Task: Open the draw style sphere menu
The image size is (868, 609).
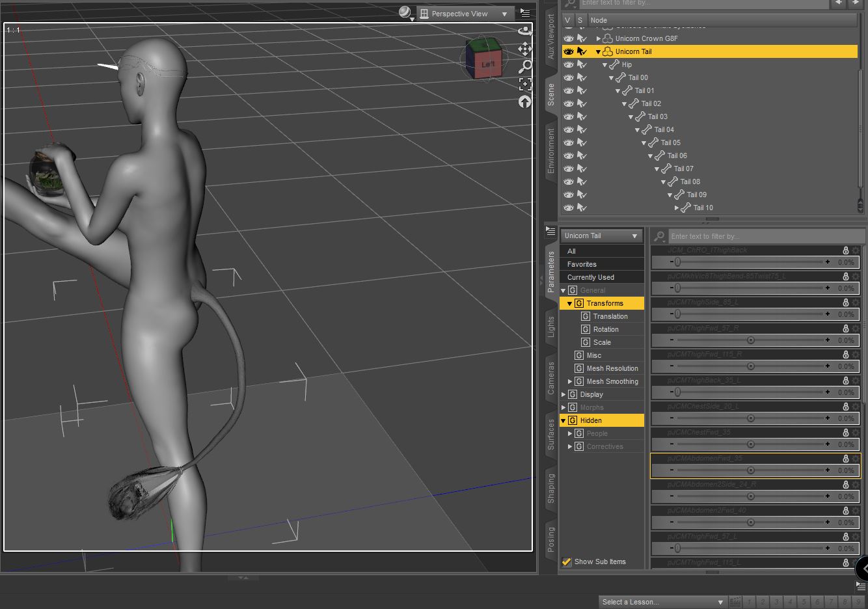Action: 405,13
